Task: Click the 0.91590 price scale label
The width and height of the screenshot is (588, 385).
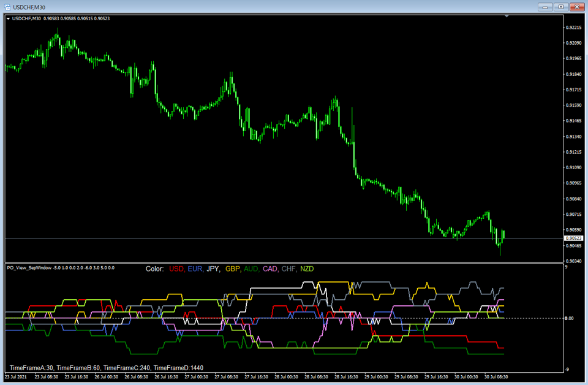Action: pyautogui.click(x=574, y=105)
